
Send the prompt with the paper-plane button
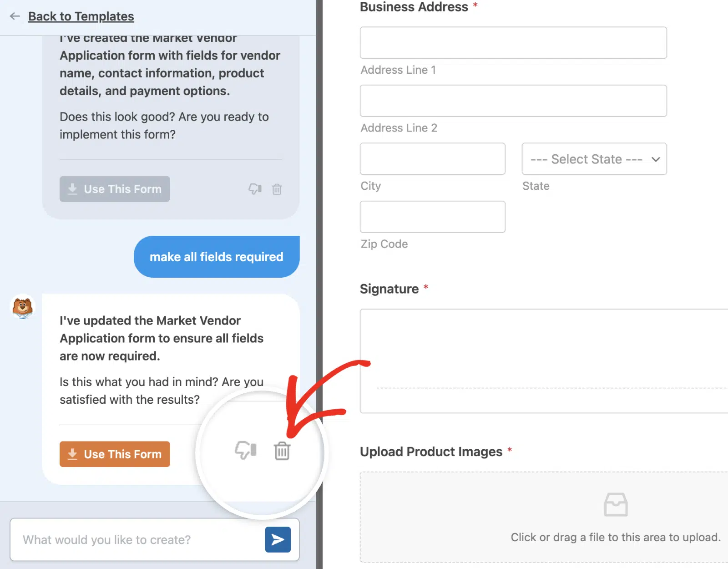pos(278,539)
